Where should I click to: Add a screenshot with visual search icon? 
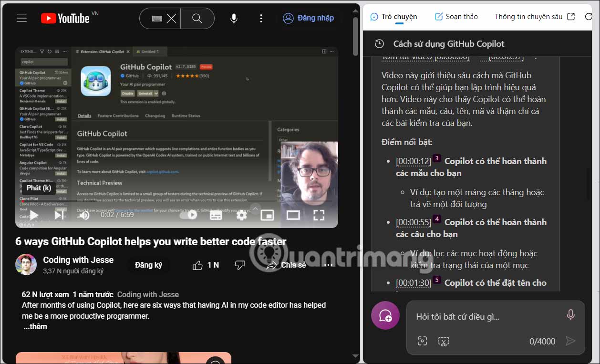tap(422, 341)
